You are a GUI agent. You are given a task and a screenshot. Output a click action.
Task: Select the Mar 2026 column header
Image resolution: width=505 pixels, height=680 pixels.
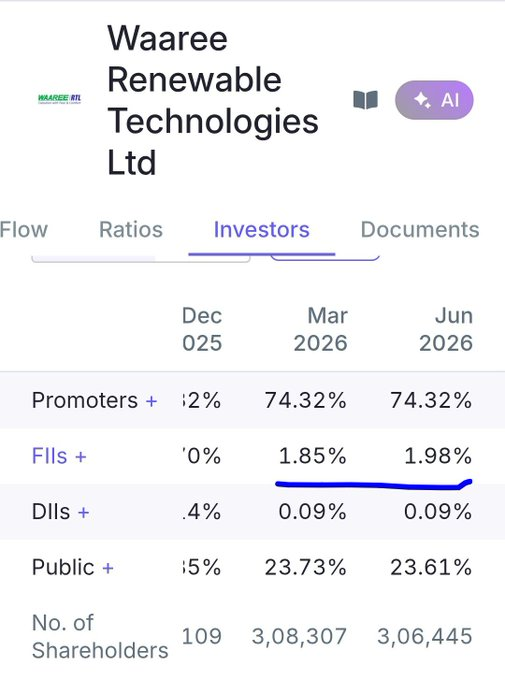321,329
